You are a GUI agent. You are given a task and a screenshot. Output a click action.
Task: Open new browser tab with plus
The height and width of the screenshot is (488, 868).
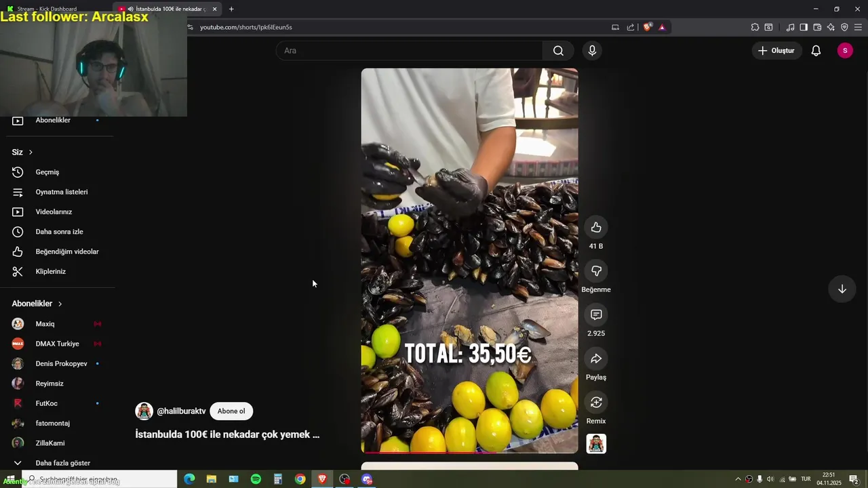pos(231,9)
